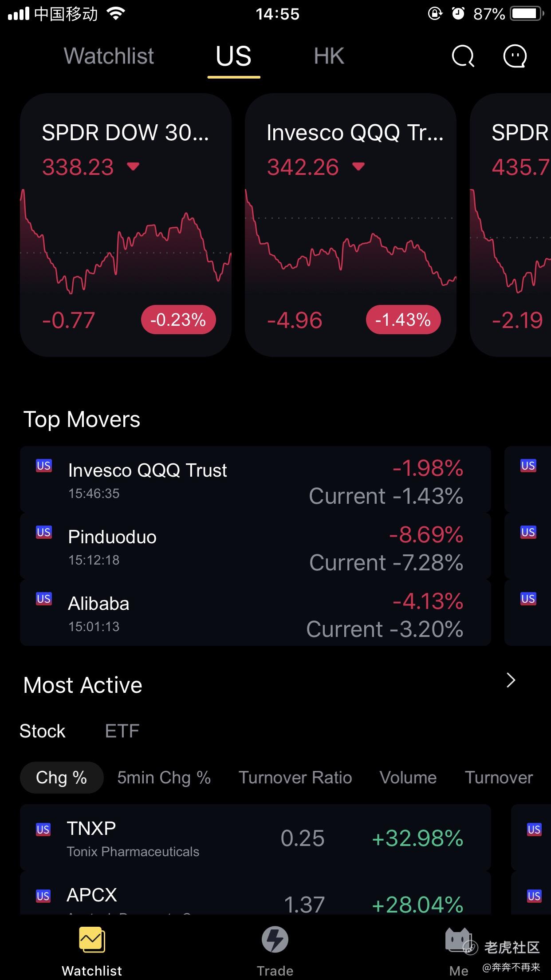
Task: Expand Most Active with the chevron arrow
Action: pyautogui.click(x=511, y=680)
